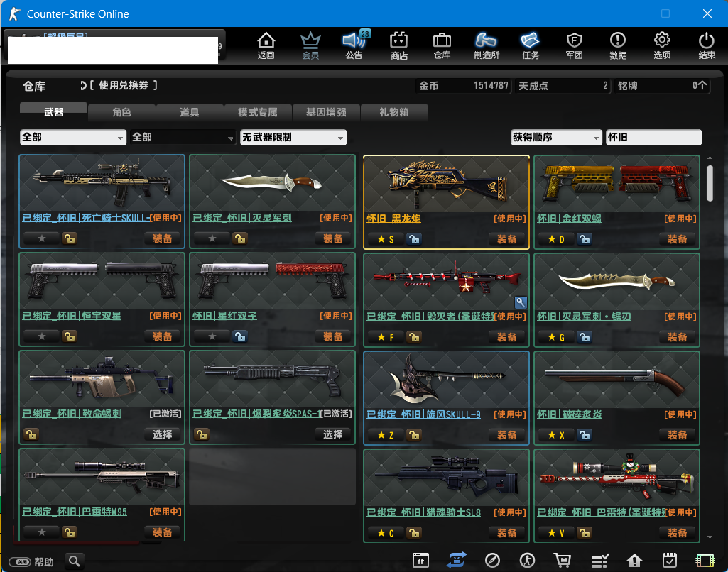
Task: Click the scrollbar down arrow
Action: point(710,537)
